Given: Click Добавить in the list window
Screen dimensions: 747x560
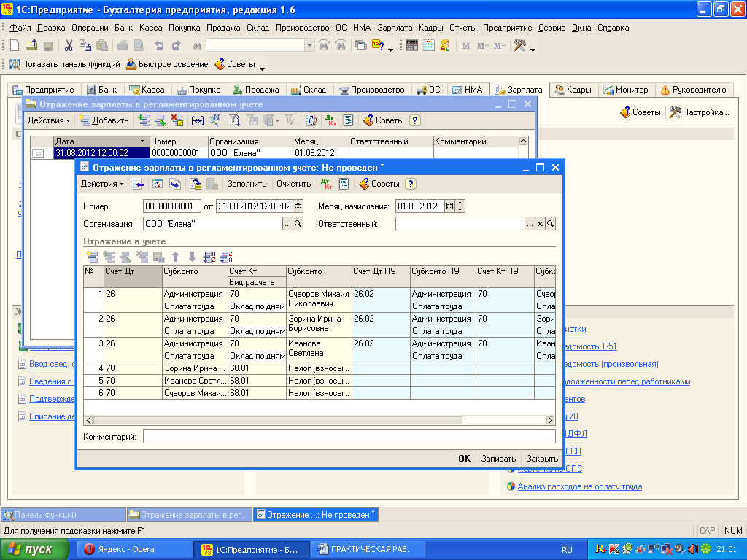Looking at the screenshot, I should click(x=104, y=120).
